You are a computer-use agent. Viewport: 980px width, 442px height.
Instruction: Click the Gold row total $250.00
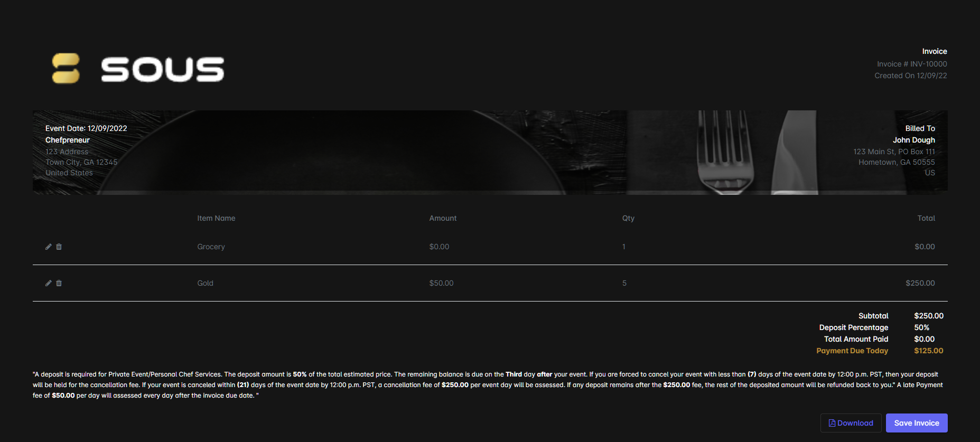[920, 283]
